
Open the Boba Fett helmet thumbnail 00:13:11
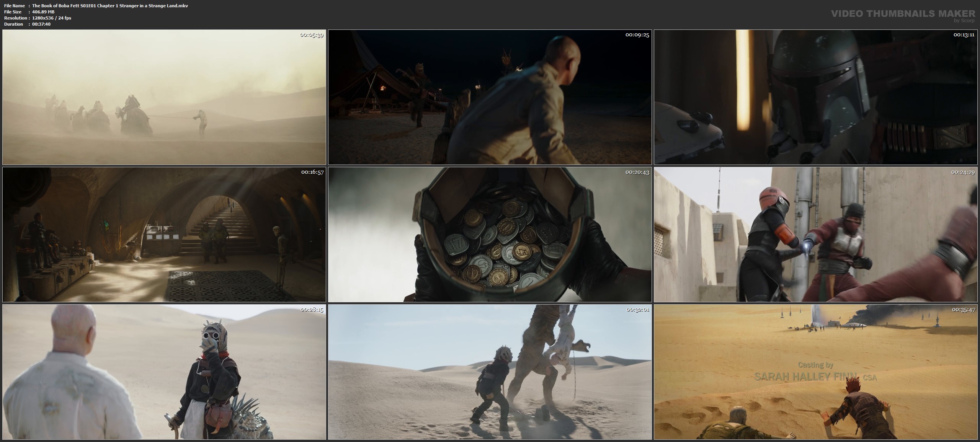click(815, 97)
